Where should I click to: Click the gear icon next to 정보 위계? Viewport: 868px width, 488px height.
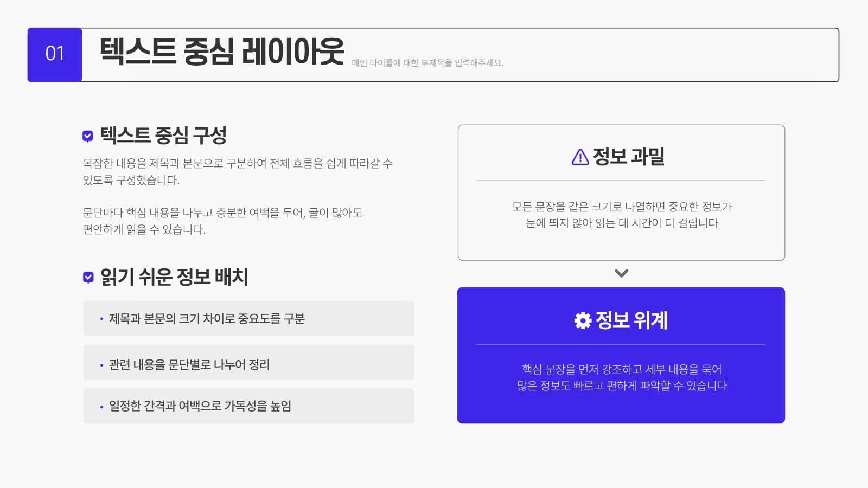tap(583, 320)
